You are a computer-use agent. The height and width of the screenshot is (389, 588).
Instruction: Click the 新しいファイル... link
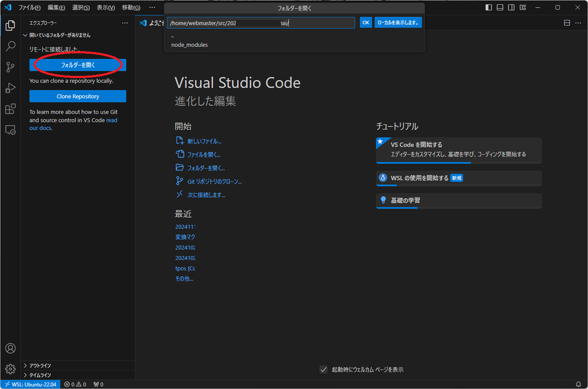(x=204, y=141)
